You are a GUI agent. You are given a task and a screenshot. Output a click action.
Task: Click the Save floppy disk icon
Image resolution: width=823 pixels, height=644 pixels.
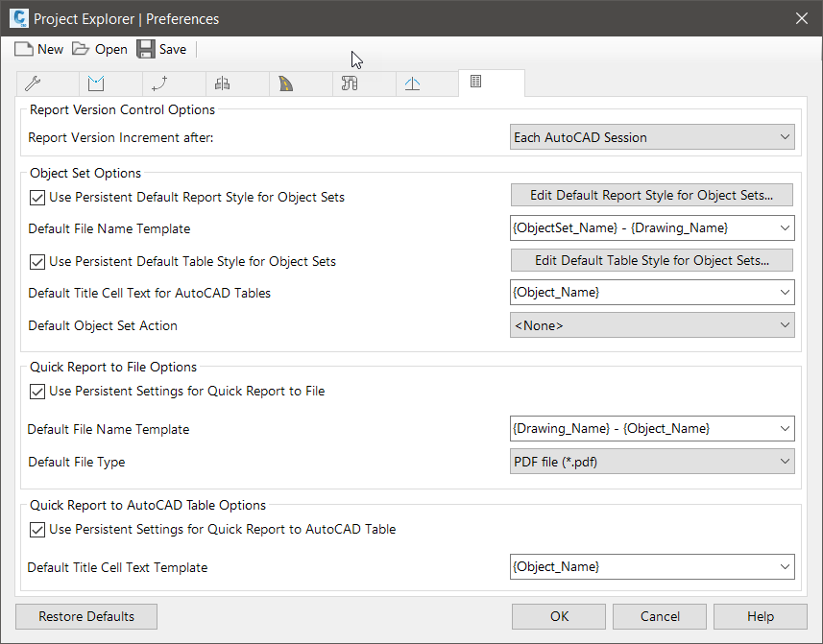[146, 49]
